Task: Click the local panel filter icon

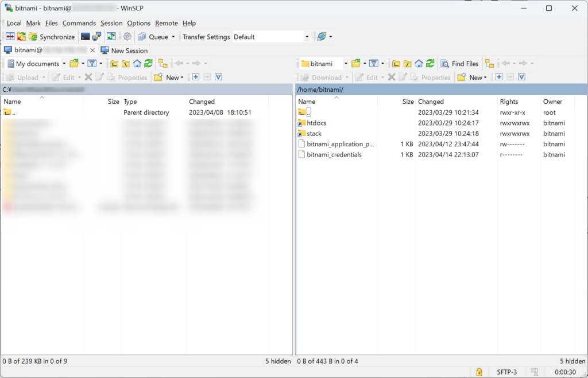Action: (92, 63)
